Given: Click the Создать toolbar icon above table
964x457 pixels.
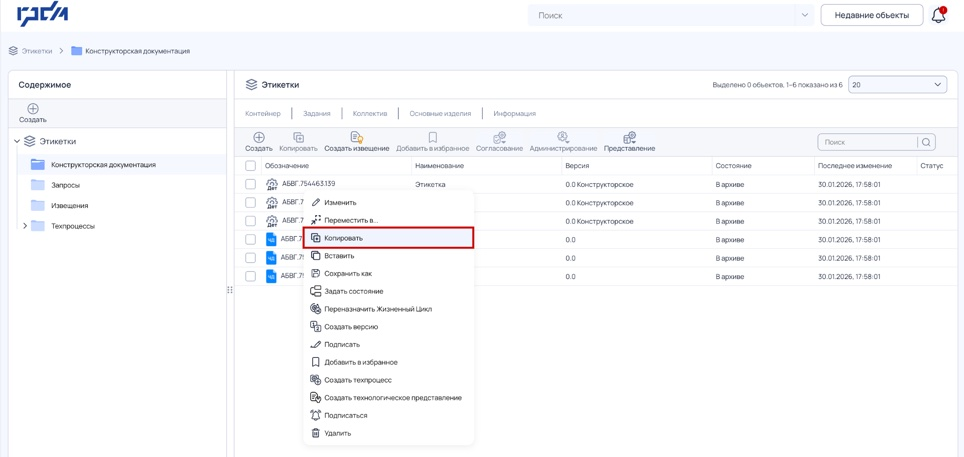Looking at the screenshot, I should [x=259, y=138].
